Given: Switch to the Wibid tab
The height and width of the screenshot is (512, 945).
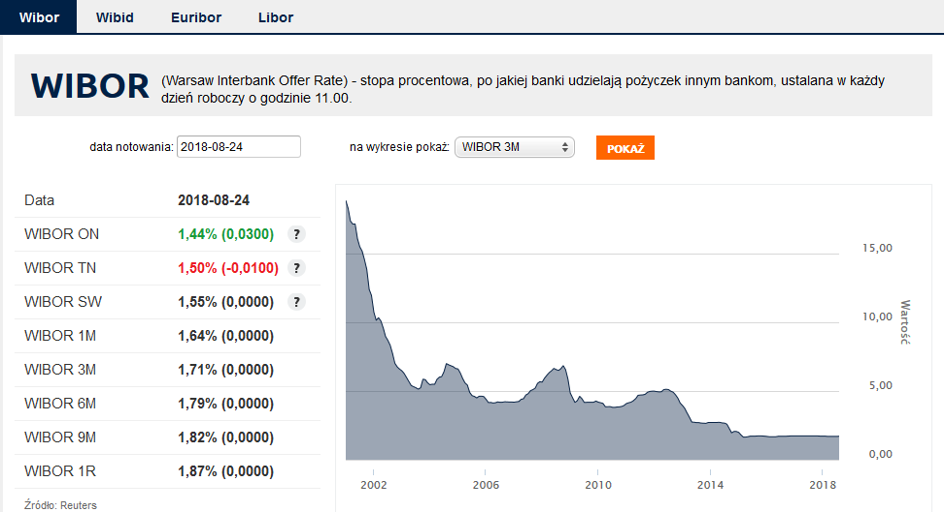Looking at the screenshot, I should (114, 17).
